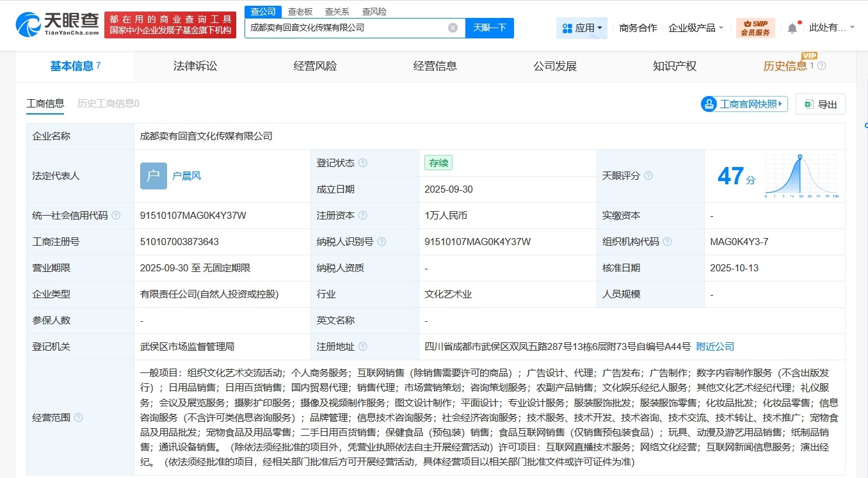The image size is (868, 478).
Task: Click the help icon beside 经营范围
Action: (x=79, y=417)
